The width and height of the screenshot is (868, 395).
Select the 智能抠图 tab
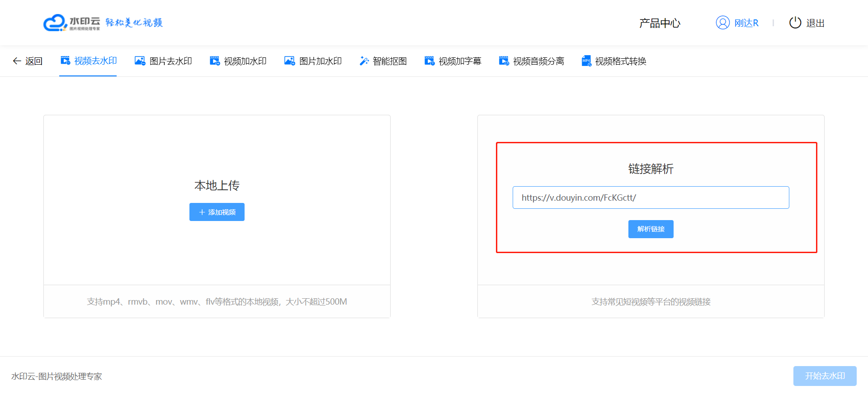coord(383,61)
